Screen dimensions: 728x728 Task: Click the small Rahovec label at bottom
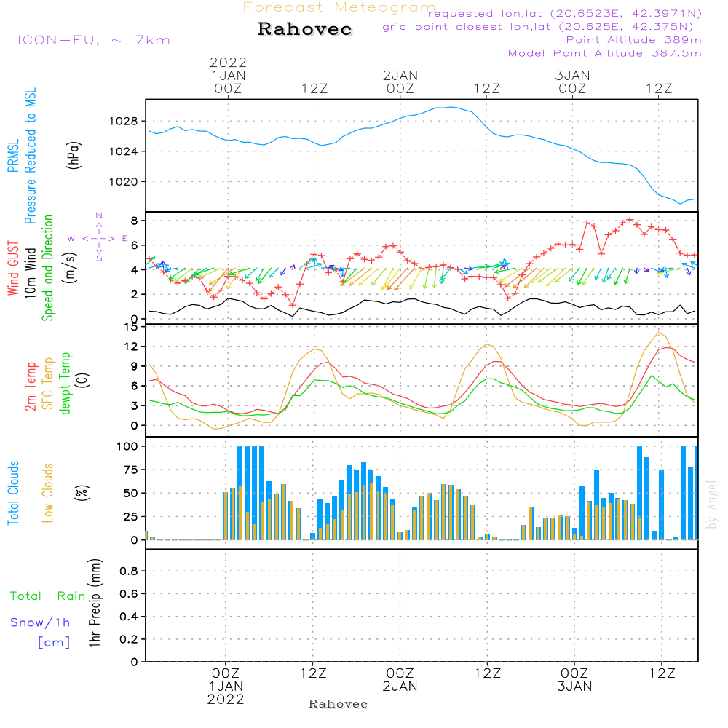click(339, 704)
